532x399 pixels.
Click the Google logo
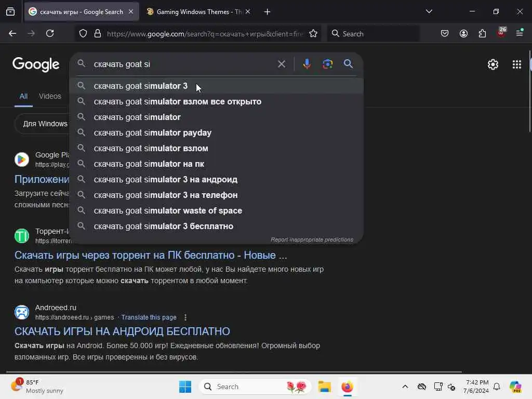[36, 64]
